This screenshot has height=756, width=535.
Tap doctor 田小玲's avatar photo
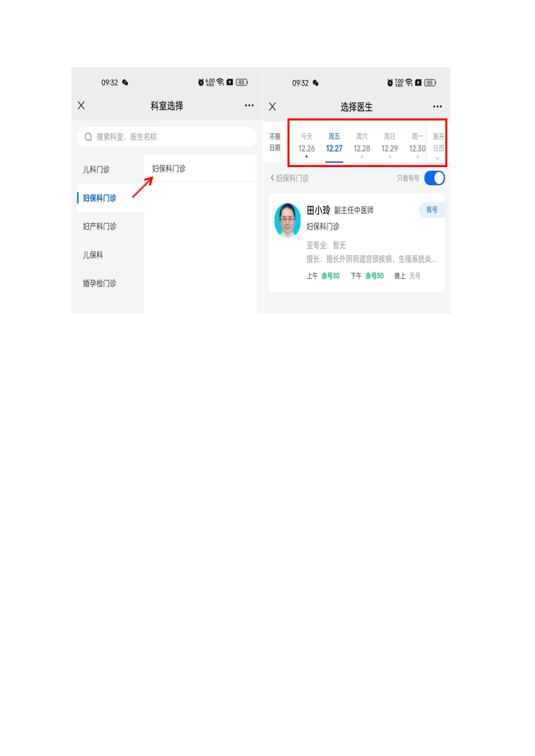tap(287, 220)
